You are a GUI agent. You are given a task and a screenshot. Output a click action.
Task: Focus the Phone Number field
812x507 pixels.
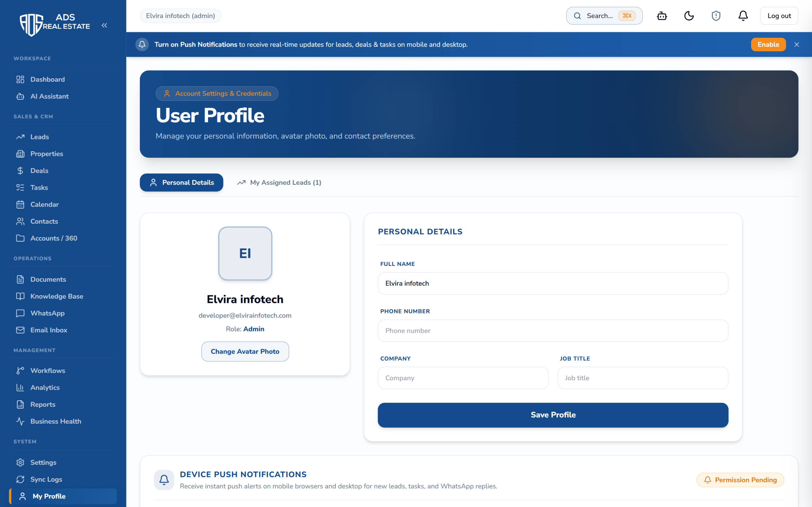(x=553, y=331)
